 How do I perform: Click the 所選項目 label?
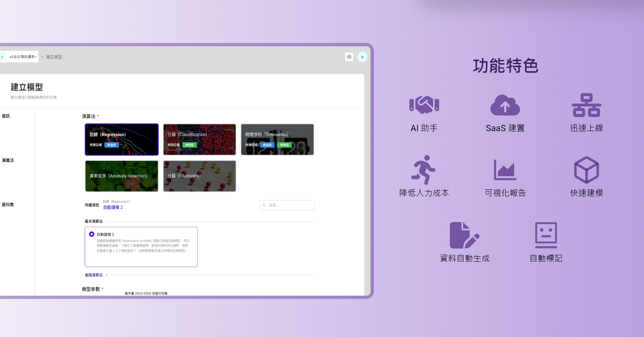pyautogui.click(x=92, y=205)
